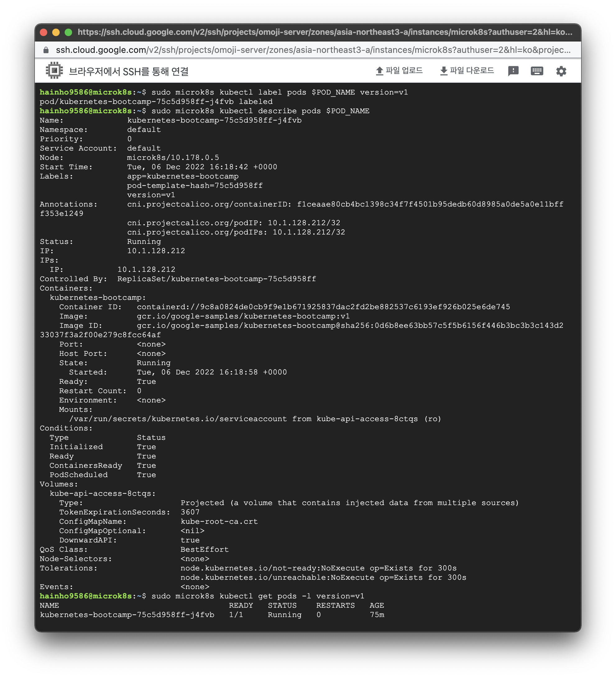
Task: Click the 브라우저에서 SSH를 통해 연결 heading
Action: coord(128,71)
